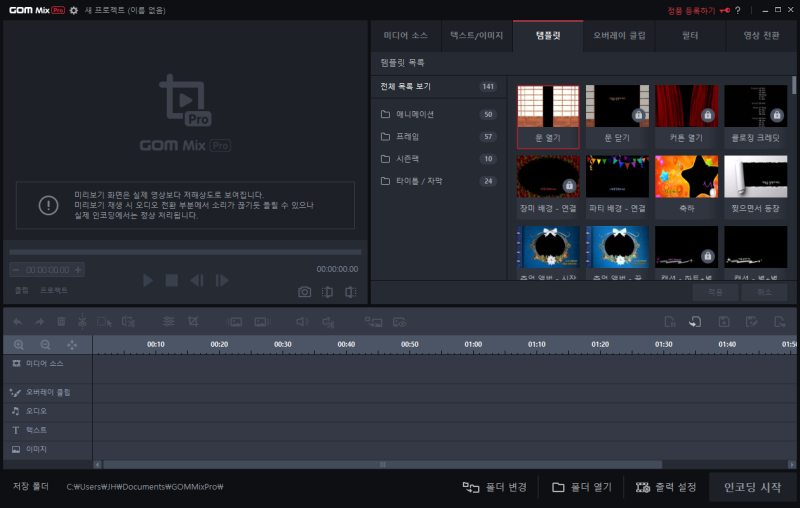Redo the last undone action
800x508 pixels.
[x=39, y=322]
